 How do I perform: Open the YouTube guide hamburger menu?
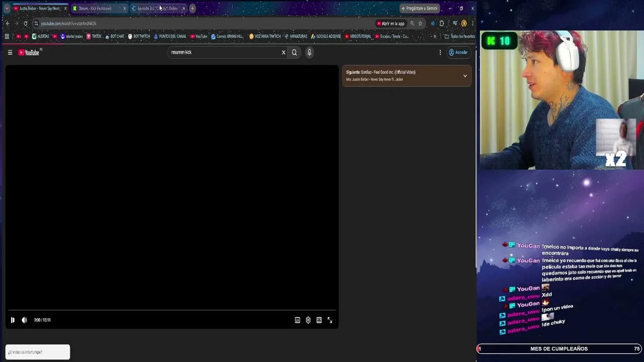pos(10,52)
